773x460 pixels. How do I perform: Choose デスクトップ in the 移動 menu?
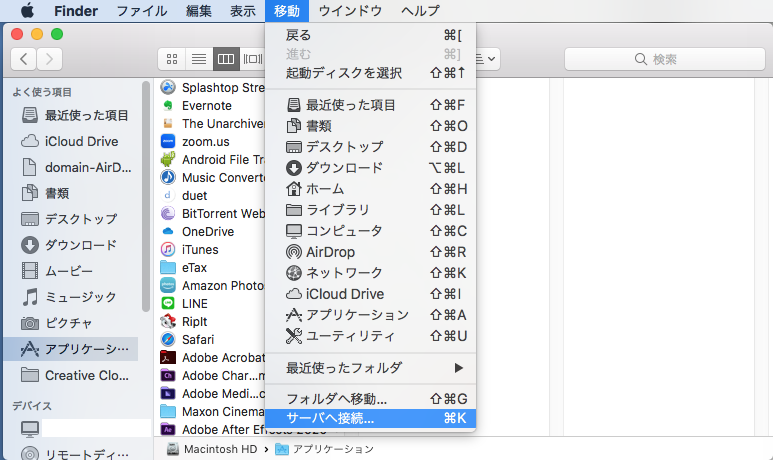pos(370,147)
